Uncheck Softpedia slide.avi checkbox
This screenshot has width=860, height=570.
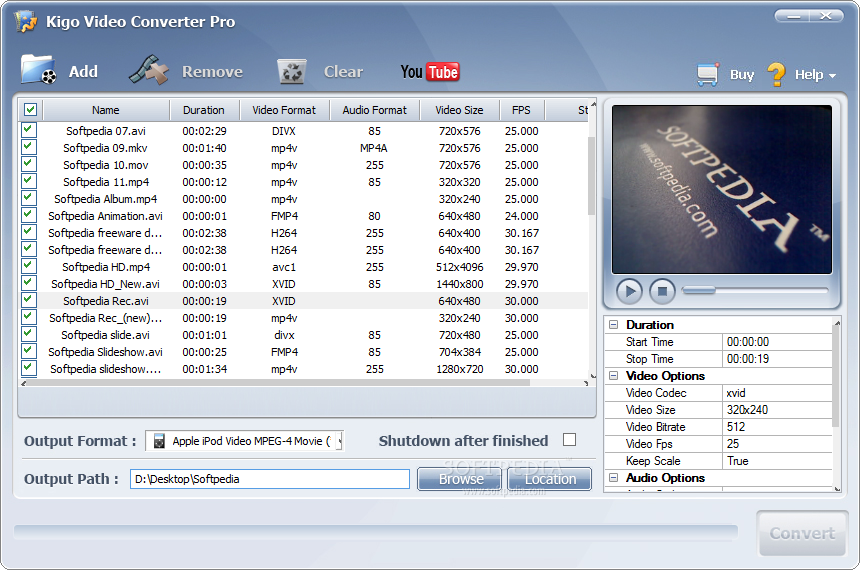point(29,334)
